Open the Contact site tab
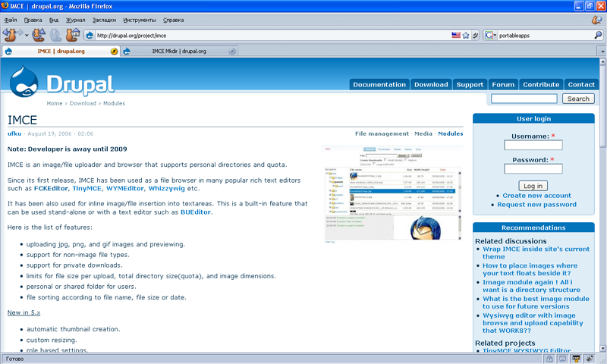 tap(581, 85)
